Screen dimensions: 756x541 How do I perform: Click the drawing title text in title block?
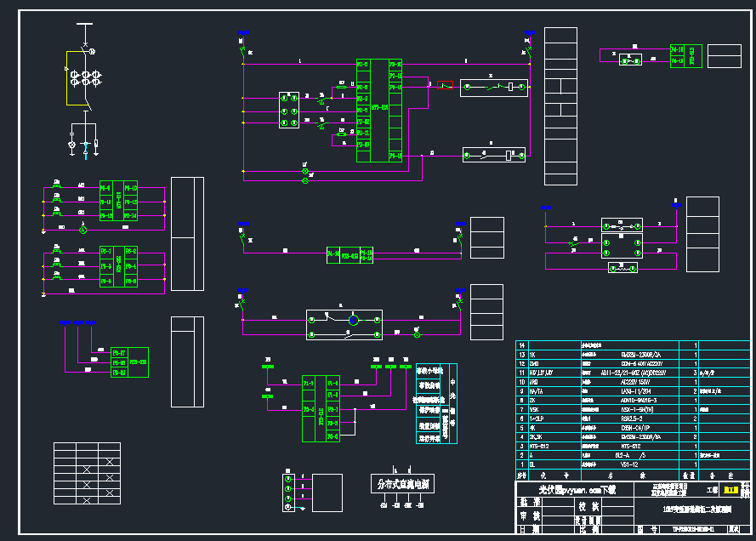[x=696, y=509]
